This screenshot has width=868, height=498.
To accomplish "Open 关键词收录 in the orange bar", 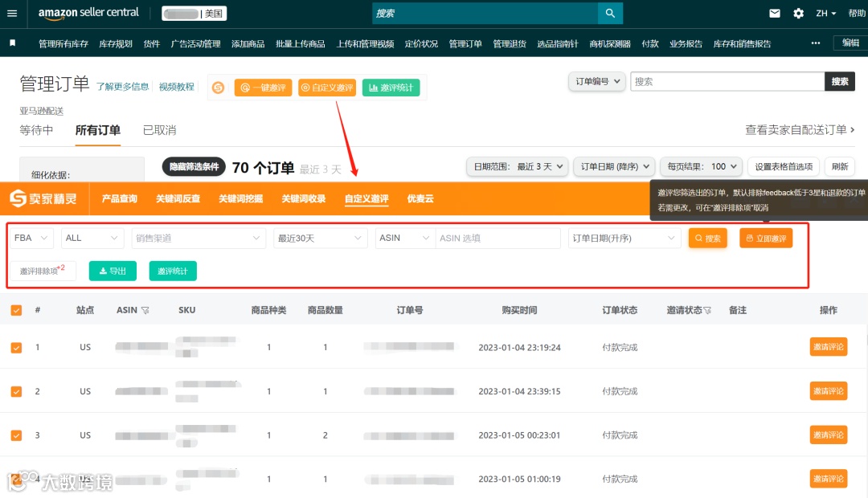I will pyautogui.click(x=303, y=198).
